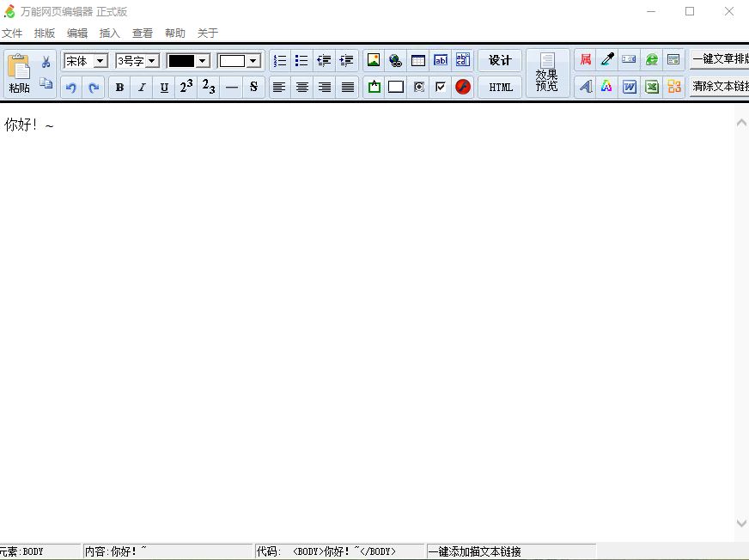Image resolution: width=749 pixels, height=560 pixels.
Task: Click the Excel spreadsheet icon
Action: coord(652,87)
